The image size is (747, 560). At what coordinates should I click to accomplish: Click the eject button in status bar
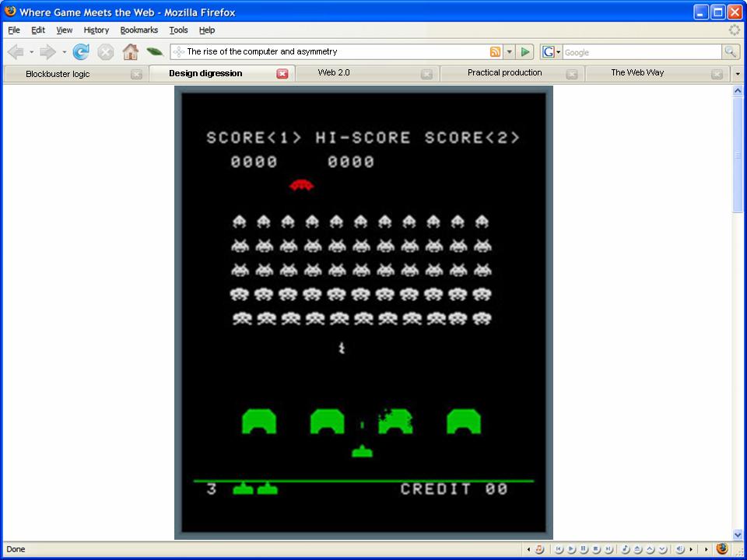click(x=637, y=549)
